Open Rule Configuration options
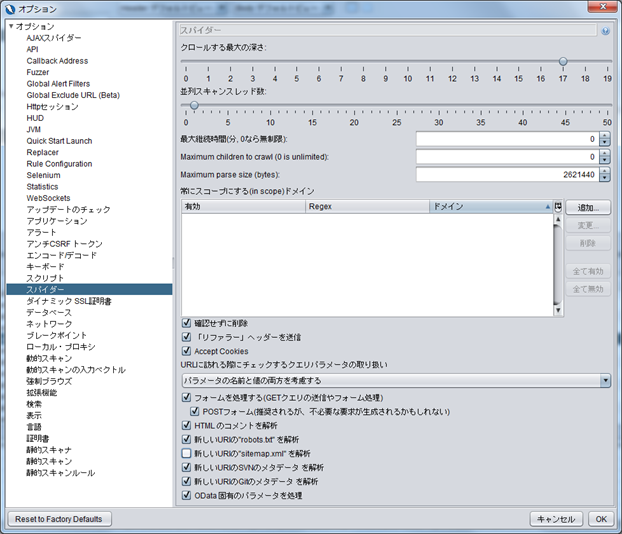The height and width of the screenshot is (534, 622). [59, 164]
